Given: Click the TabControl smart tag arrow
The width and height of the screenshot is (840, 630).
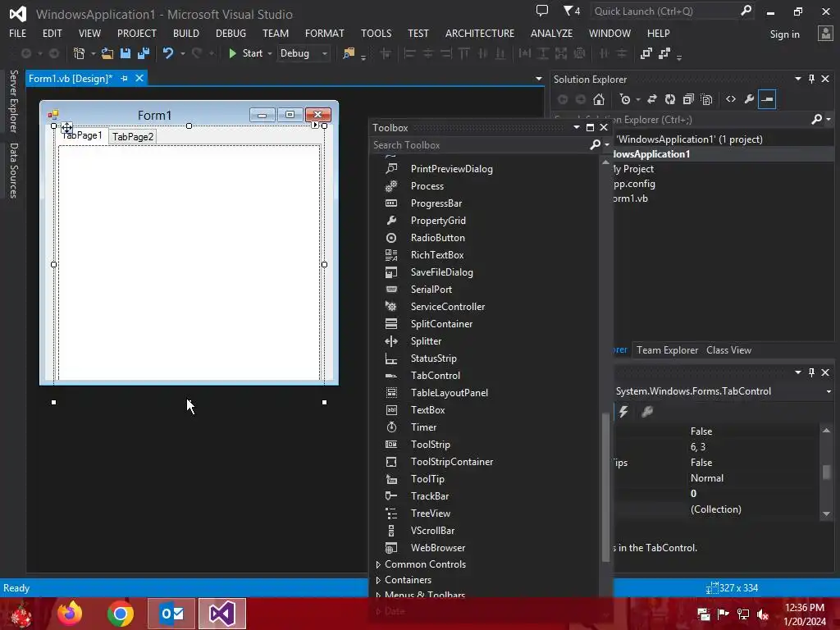Looking at the screenshot, I should click(x=315, y=125).
